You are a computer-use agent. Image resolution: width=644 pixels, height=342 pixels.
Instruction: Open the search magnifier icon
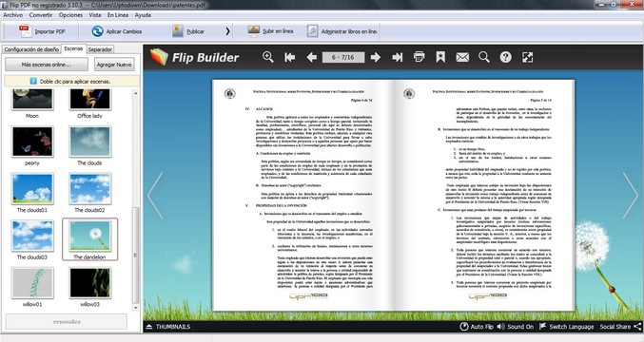pos(484,57)
